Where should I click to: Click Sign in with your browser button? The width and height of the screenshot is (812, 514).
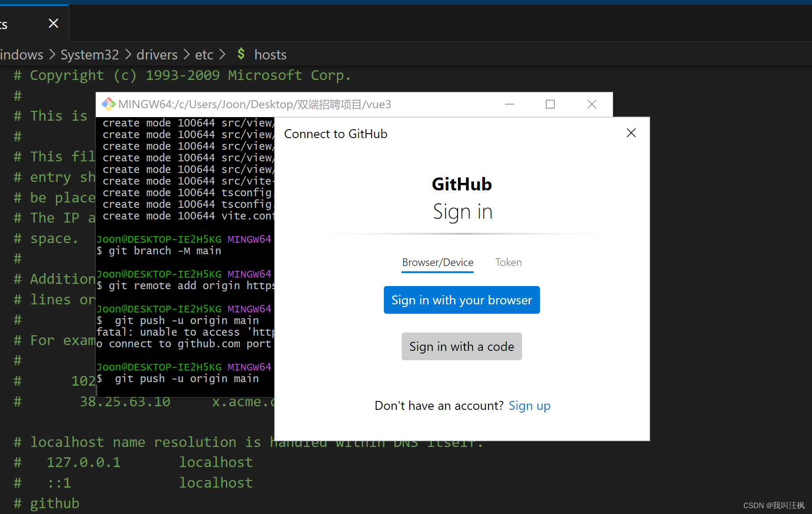(462, 300)
